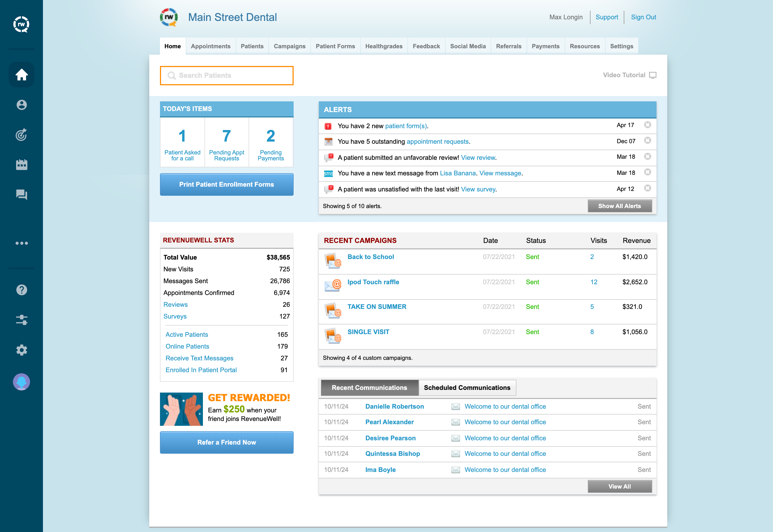Click the Show All Alerts button

pos(619,206)
